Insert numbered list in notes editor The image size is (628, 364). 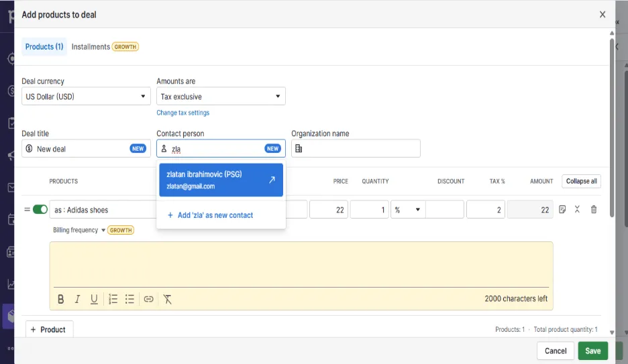point(113,299)
